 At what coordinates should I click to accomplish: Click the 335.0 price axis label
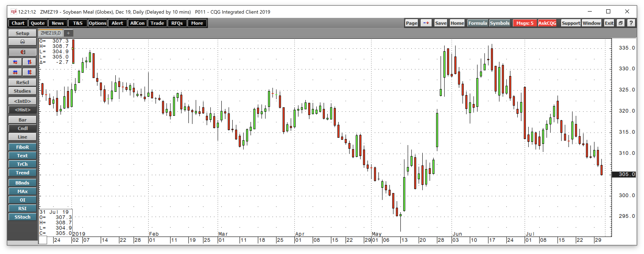(627, 48)
